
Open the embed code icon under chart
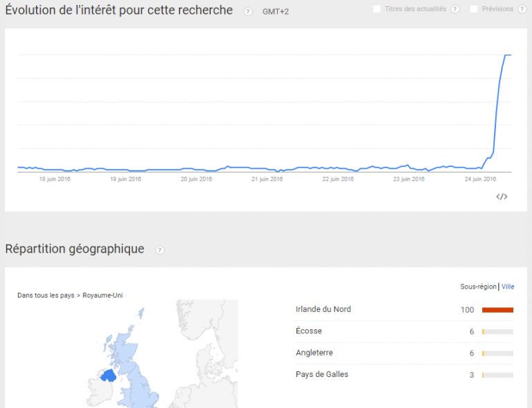[x=502, y=196]
